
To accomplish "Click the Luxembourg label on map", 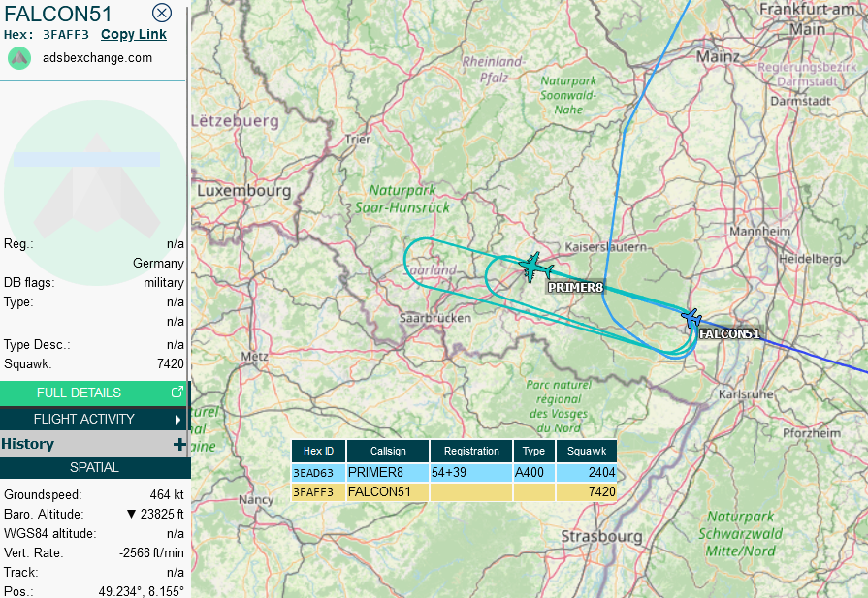I will point(244,191).
